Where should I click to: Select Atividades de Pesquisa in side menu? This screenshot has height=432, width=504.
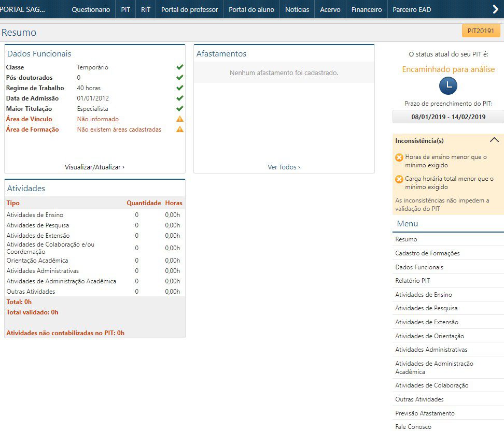426,308
